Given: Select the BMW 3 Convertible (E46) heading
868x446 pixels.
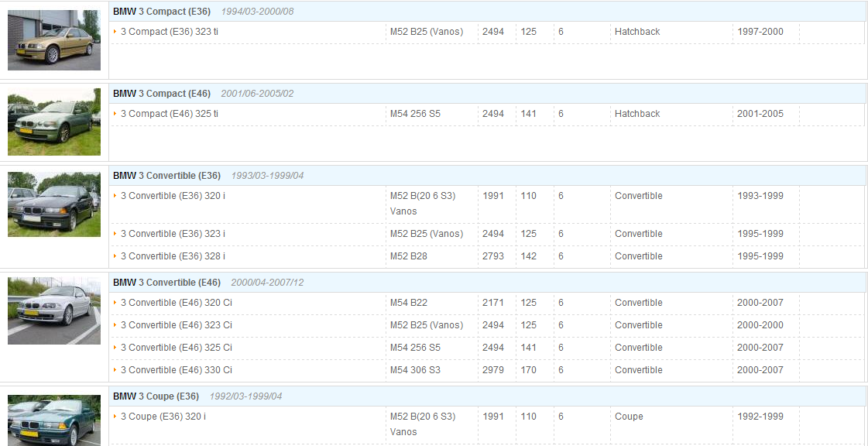Looking at the screenshot, I should pyautogui.click(x=166, y=282).
